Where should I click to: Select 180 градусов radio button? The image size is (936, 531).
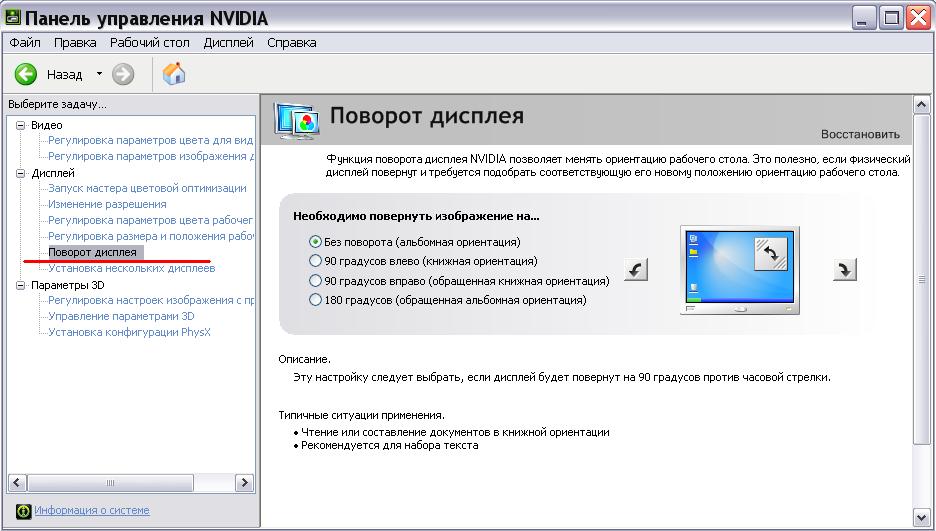pyautogui.click(x=315, y=300)
